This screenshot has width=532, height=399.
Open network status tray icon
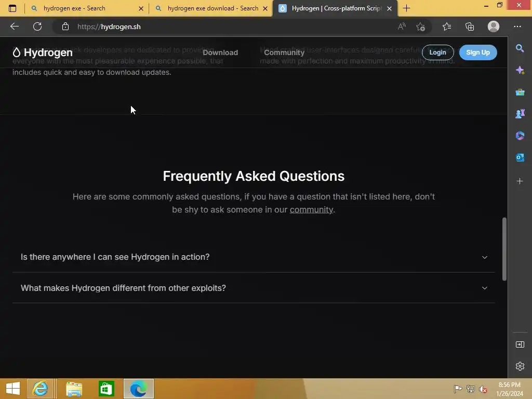[x=470, y=389]
